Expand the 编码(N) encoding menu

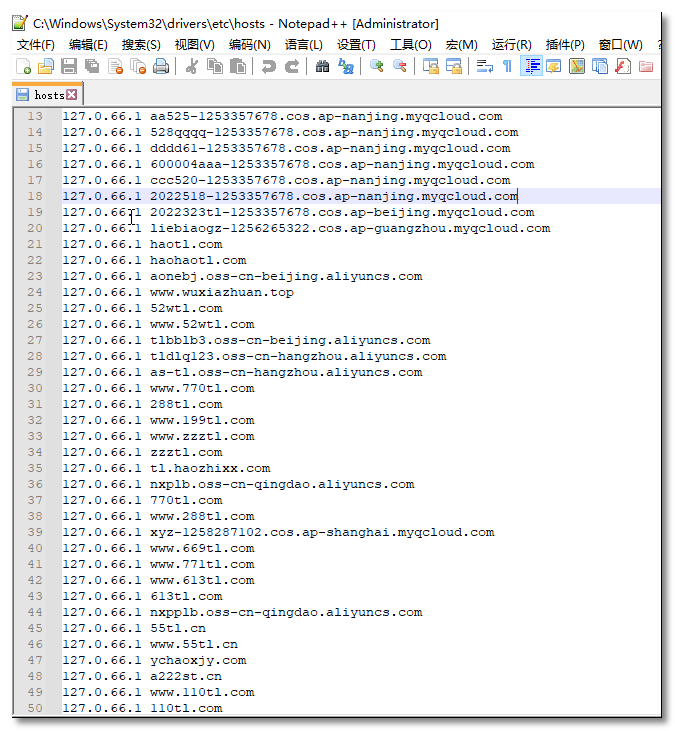(x=249, y=44)
